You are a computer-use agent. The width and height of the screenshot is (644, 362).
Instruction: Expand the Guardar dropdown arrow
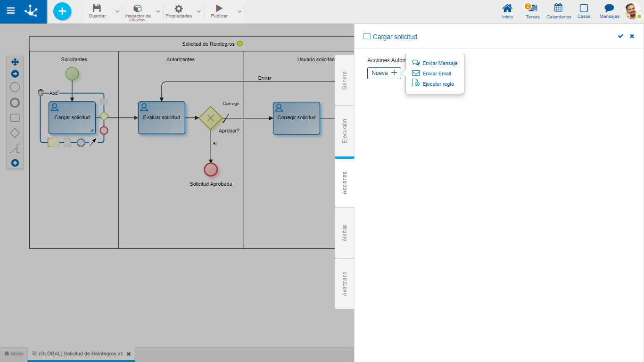click(x=117, y=11)
